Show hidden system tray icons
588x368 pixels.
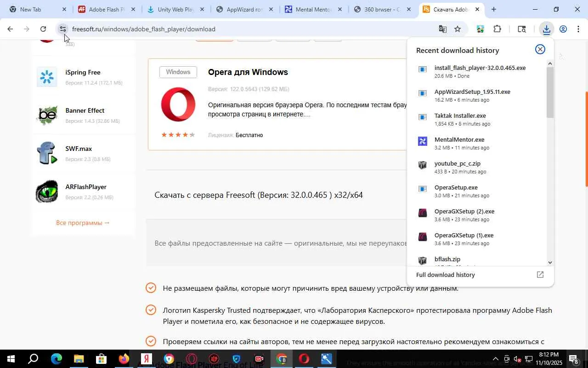point(495,359)
